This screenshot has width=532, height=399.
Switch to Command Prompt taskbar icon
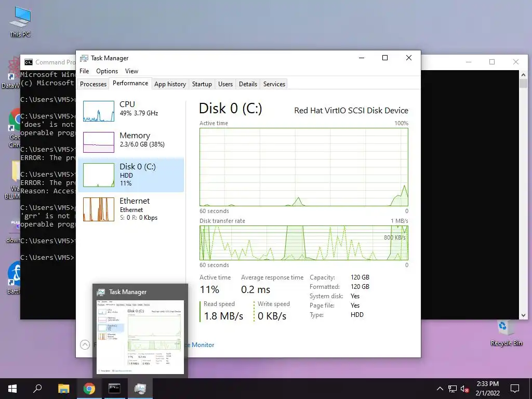(x=114, y=389)
